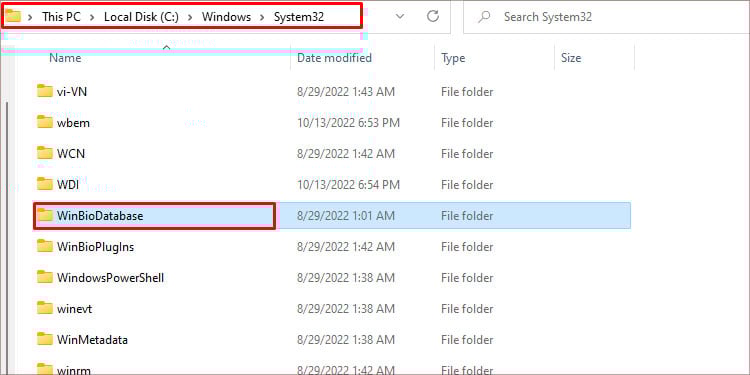750x375 pixels.
Task: Click the search magnifier icon
Action: click(x=485, y=17)
